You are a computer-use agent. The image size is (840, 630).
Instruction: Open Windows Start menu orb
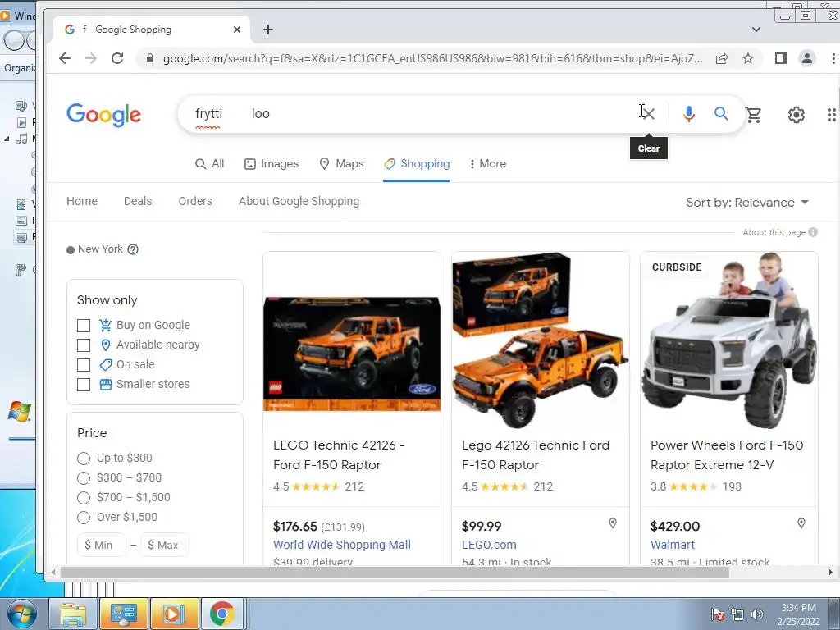(x=22, y=614)
